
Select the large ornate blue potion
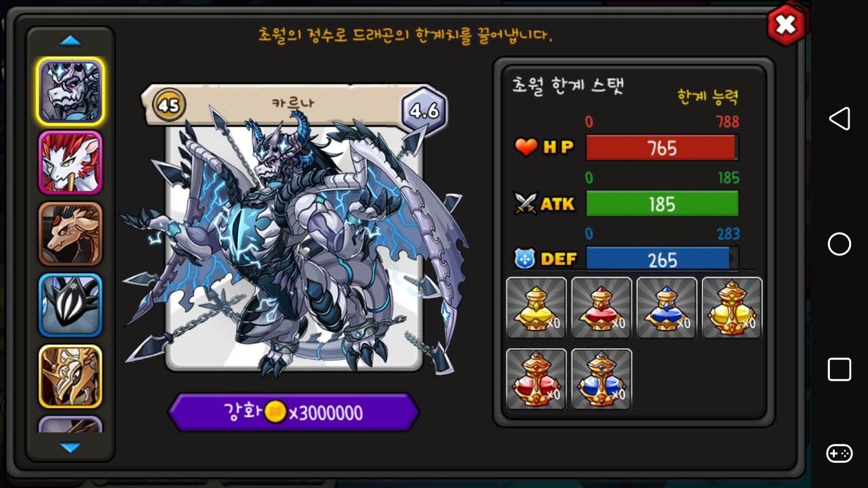[601, 380]
